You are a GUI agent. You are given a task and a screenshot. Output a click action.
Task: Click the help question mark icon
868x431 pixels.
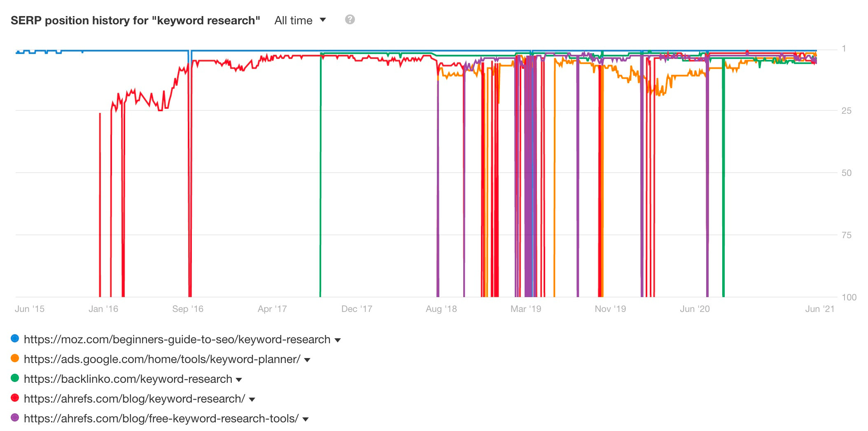click(350, 19)
